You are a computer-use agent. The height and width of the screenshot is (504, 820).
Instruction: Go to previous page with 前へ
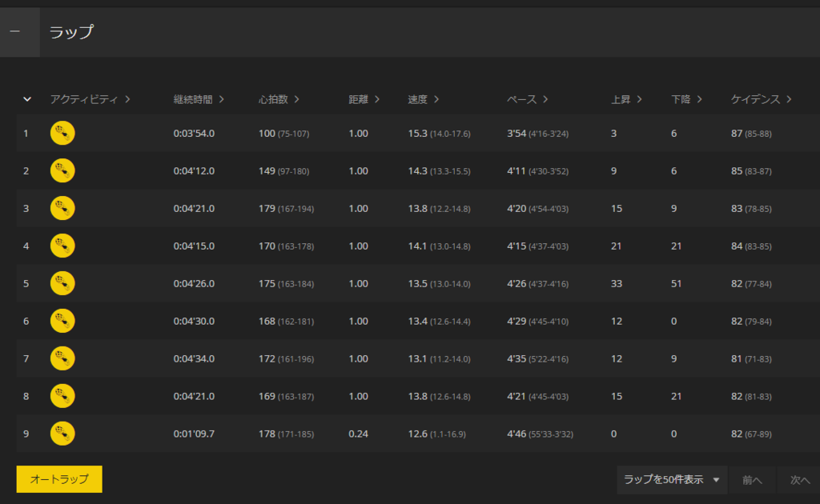752,480
